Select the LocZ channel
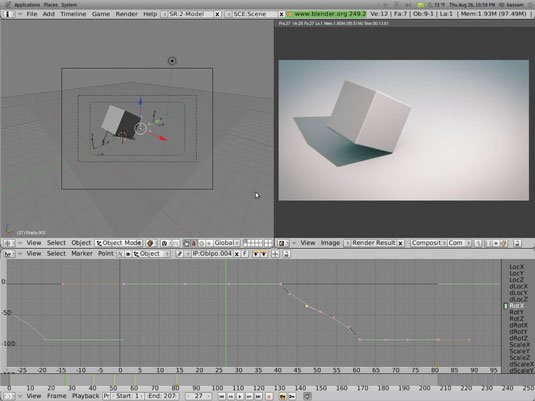535x401 pixels. 516,280
